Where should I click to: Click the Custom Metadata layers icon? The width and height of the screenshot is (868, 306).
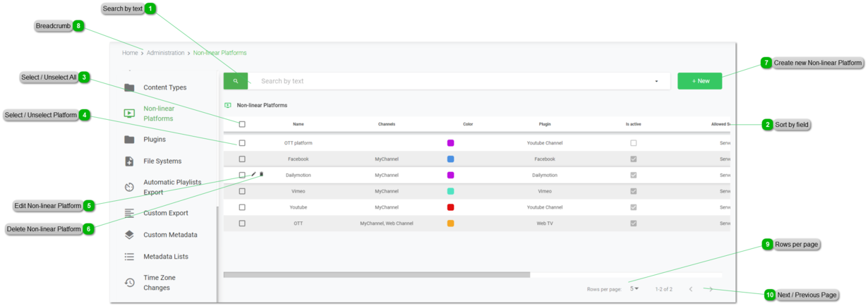129,235
